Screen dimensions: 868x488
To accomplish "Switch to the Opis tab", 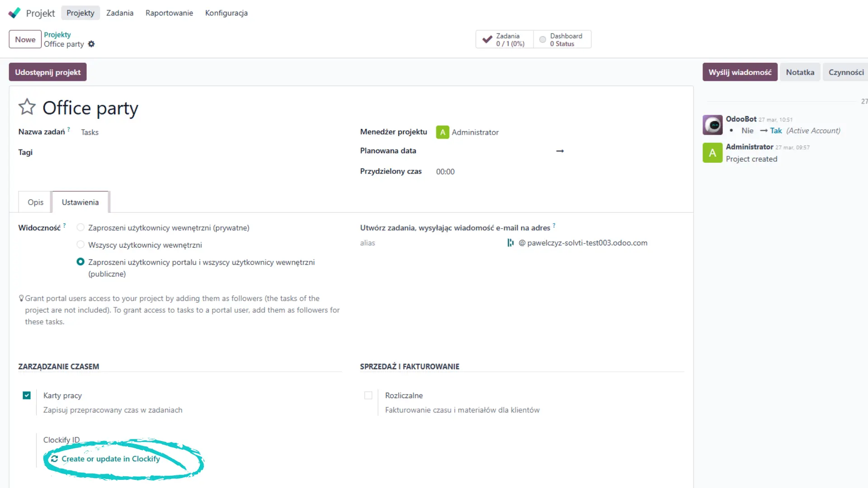I will (x=35, y=202).
